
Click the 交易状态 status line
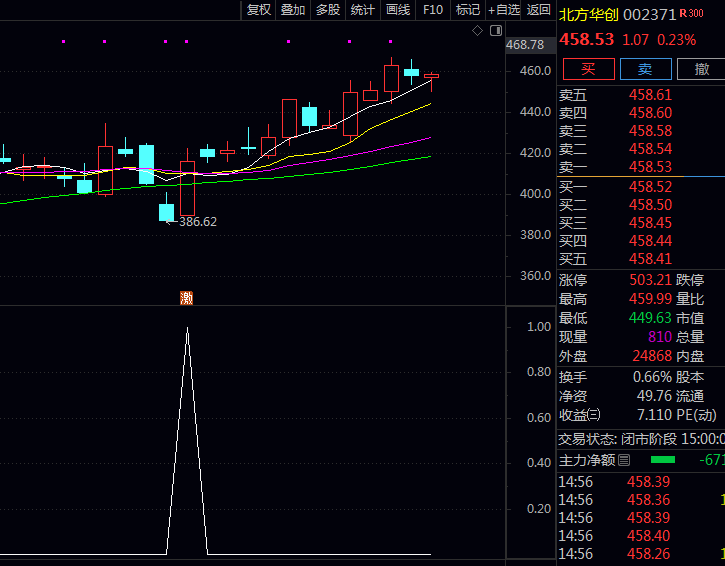tap(641, 439)
